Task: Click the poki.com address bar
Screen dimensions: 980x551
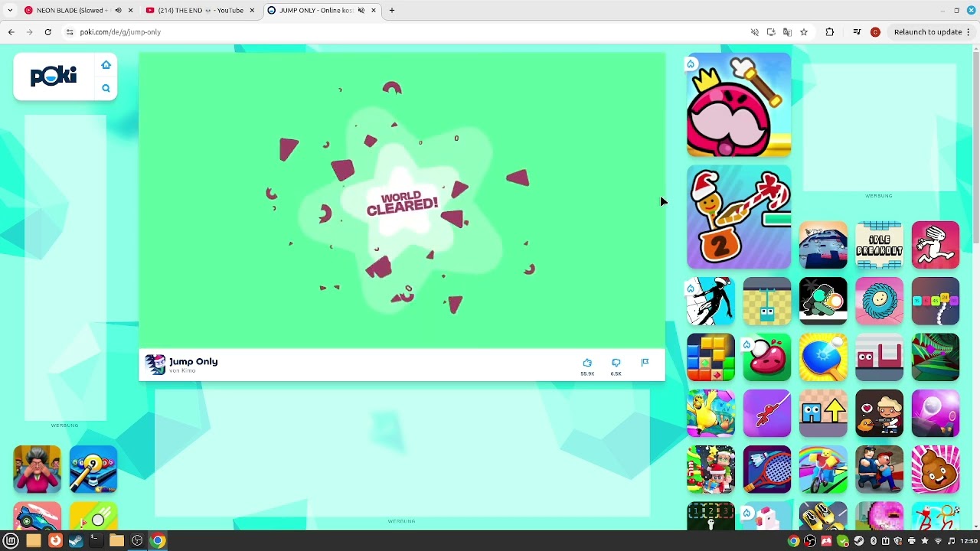Action: point(406,32)
